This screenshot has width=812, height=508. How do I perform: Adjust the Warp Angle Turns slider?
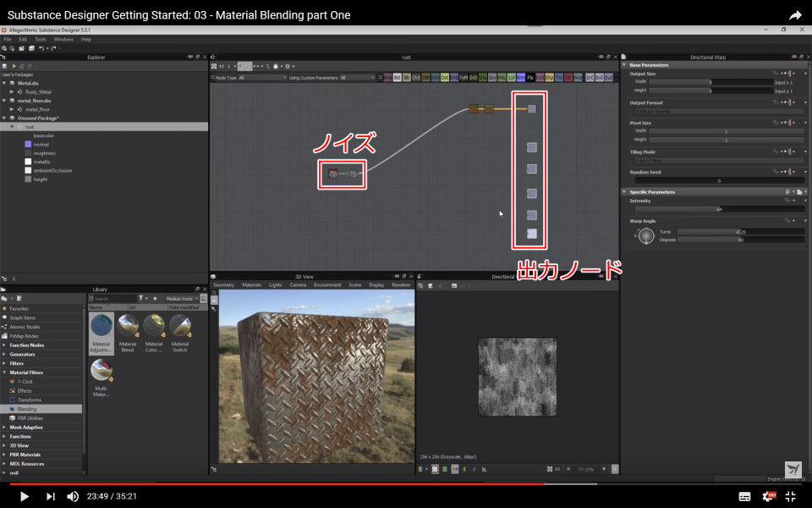741,232
